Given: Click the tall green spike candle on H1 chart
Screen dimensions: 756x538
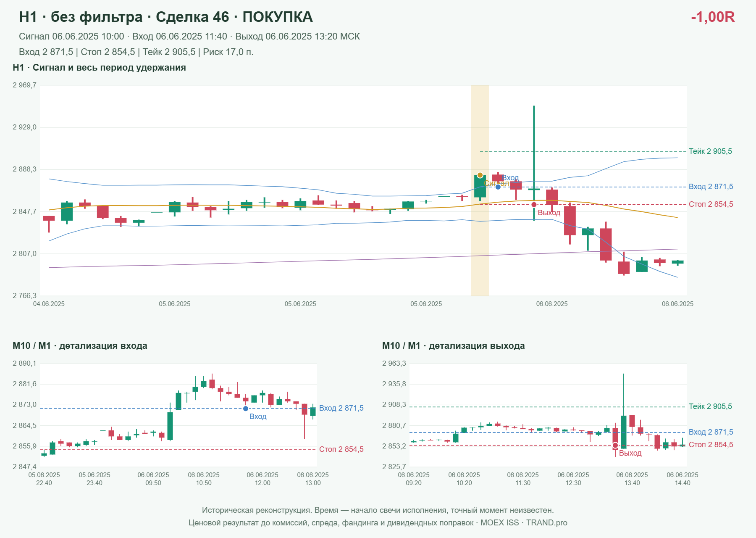Looking at the screenshot, I should 534,163.
